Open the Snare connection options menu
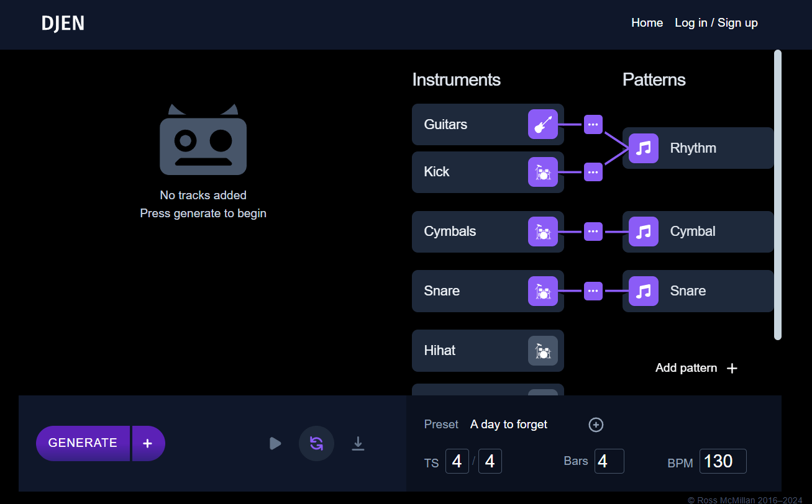This screenshot has height=504, width=812. pyautogui.click(x=593, y=291)
